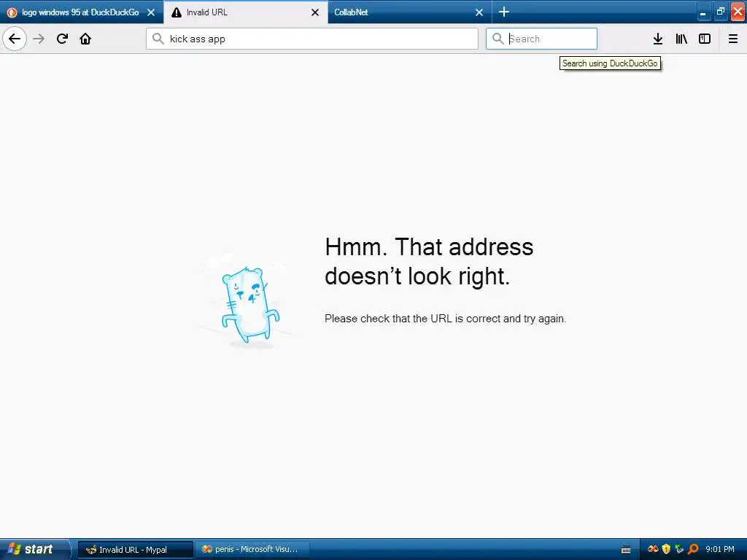Click the magnifier icon in address bar

pyautogui.click(x=158, y=39)
